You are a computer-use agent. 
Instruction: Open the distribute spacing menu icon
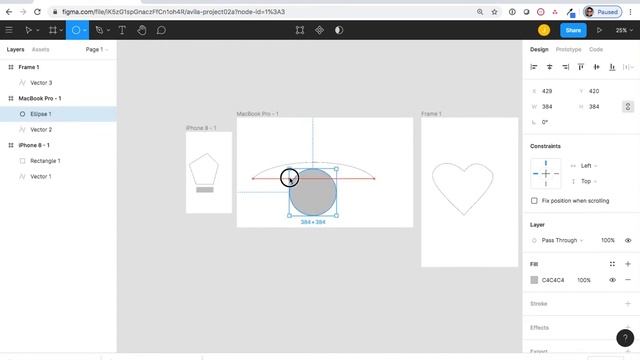pos(628,67)
